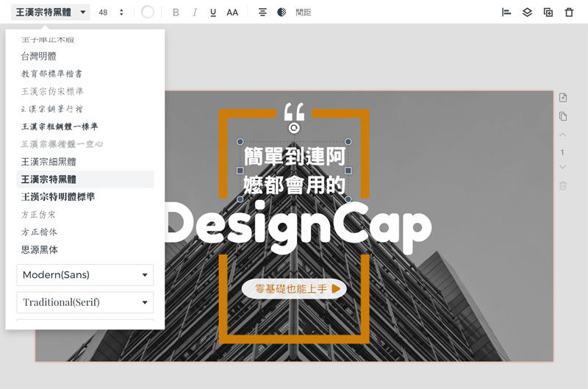Select the 王漢宗粗鋼體一標準 font
This screenshot has height=389, width=588.
[85, 126]
